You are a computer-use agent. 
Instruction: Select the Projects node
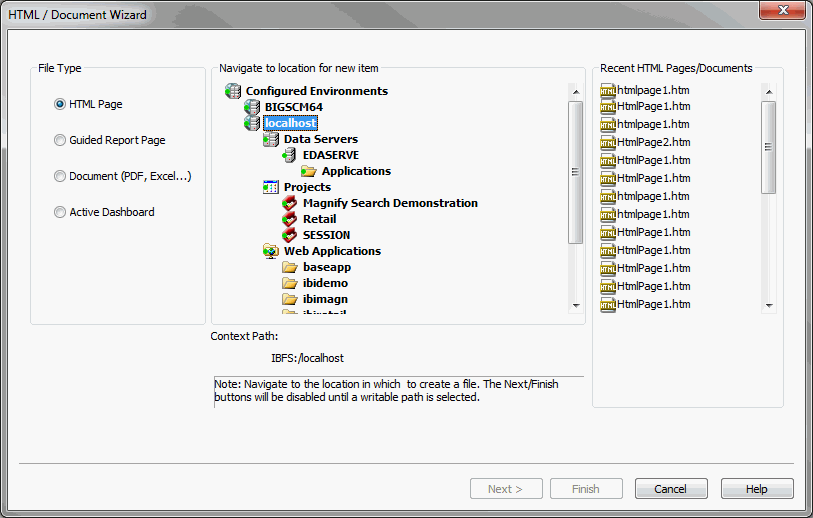(x=307, y=187)
